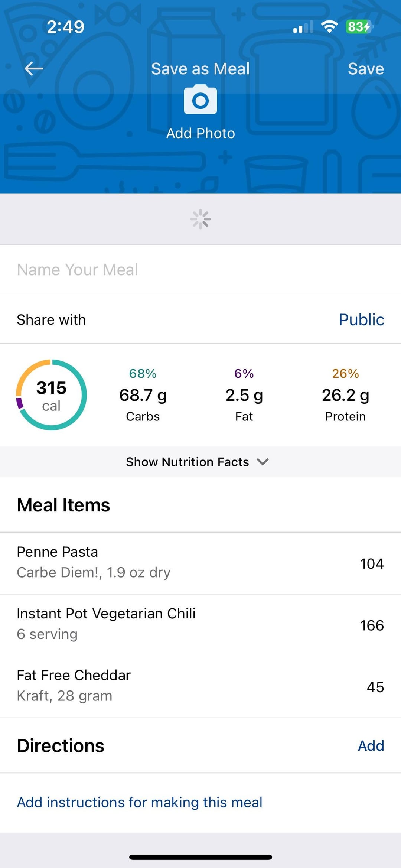Screen dimensions: 401x868
Task: Save the meal using Save button
Action: [366, 69]
